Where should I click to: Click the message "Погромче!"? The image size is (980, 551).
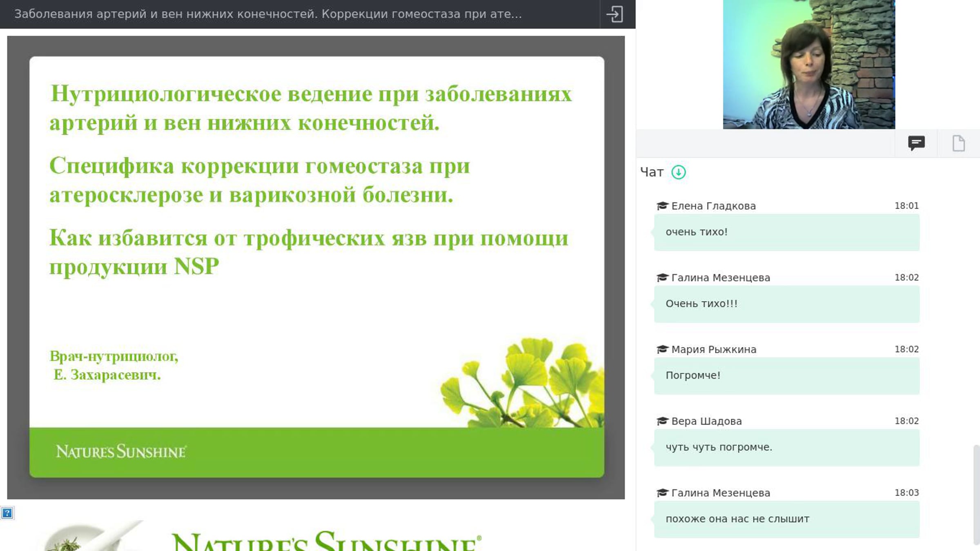click(787, 376)
